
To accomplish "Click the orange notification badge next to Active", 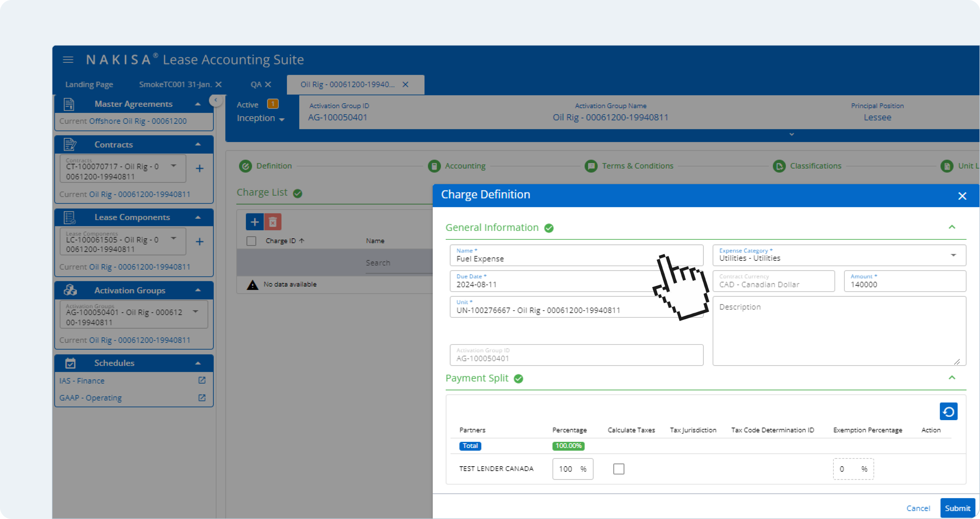I will coord(273,104).
